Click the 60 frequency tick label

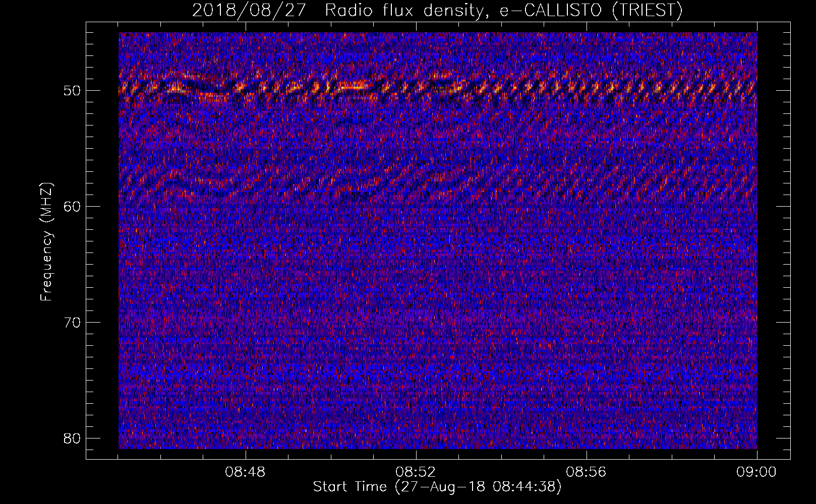[73, 207]
